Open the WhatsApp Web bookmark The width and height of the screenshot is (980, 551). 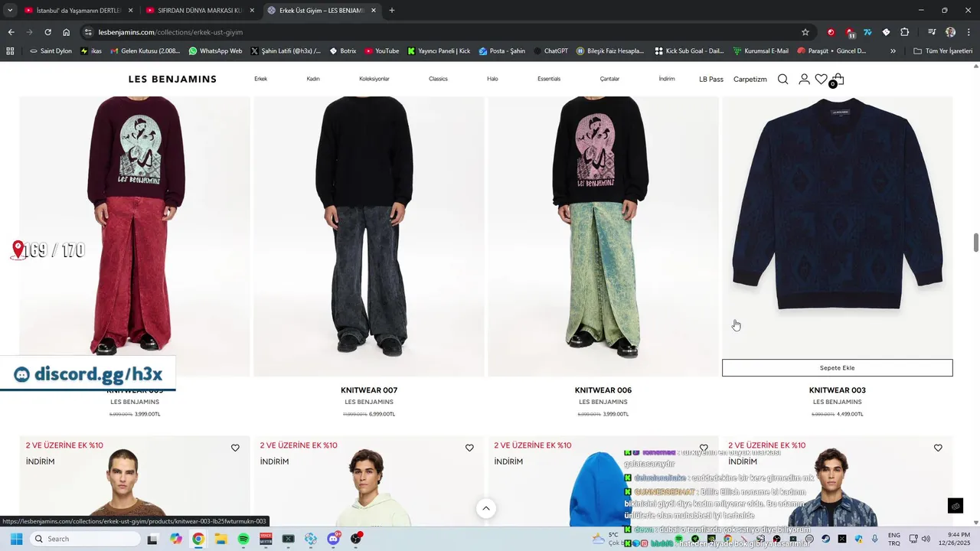tap(215, 51)
